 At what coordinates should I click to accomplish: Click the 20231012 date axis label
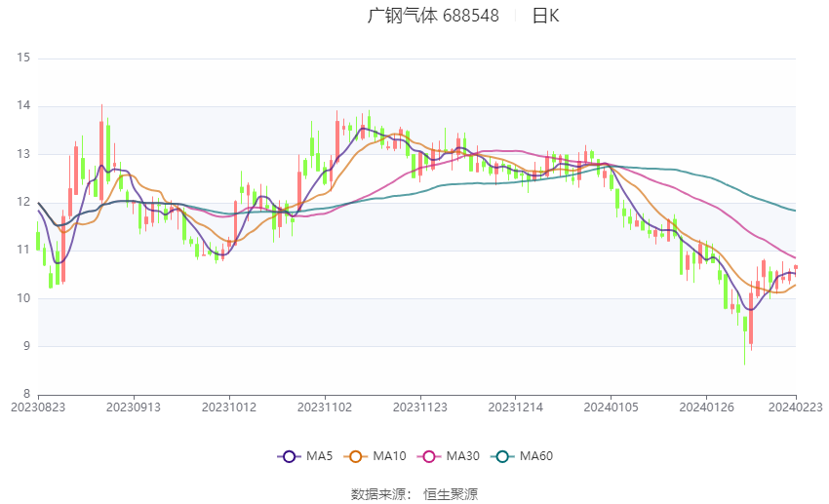(229, 407)
